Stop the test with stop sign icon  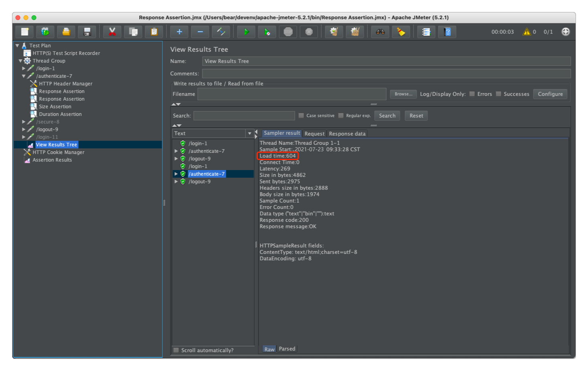288,32
